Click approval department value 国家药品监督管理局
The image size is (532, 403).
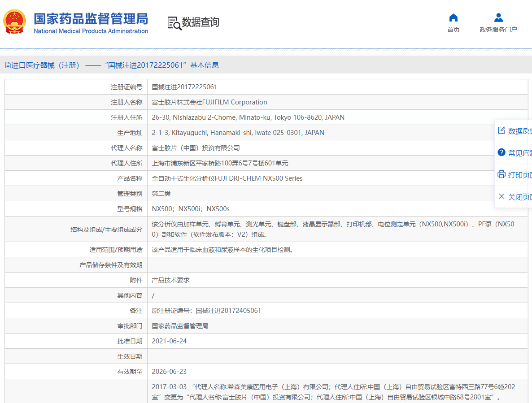(x=180, y=326)
